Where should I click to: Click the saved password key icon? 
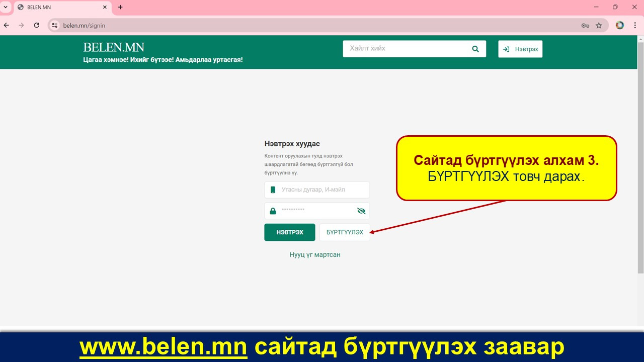point(585,25)
